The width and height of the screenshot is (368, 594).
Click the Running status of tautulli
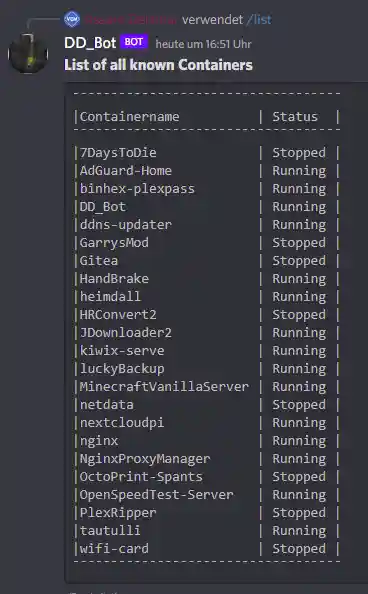click(299, 531)
